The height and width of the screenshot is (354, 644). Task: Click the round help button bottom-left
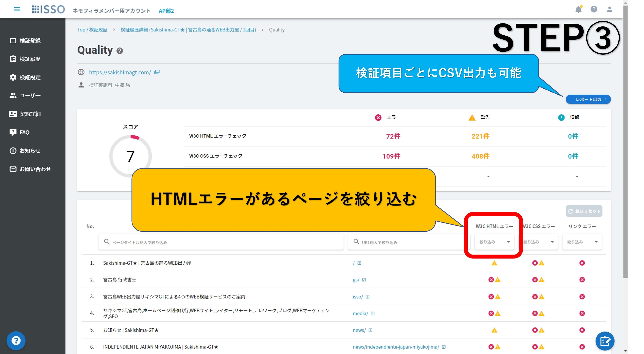[x=16, y=340]
